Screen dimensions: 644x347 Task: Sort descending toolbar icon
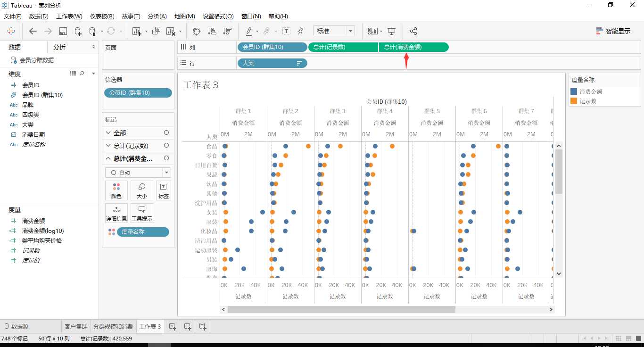click(227, 31)
